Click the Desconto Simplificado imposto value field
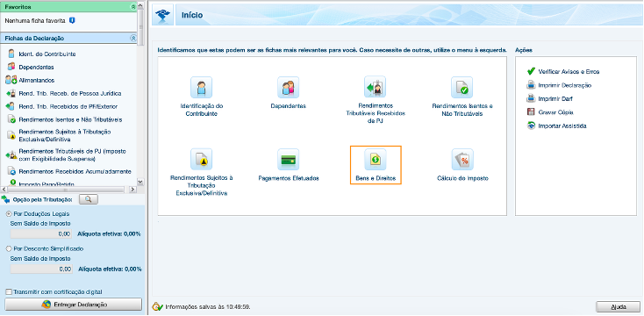The height and width of the screenshot is (316, 644). tap(41, 269)
